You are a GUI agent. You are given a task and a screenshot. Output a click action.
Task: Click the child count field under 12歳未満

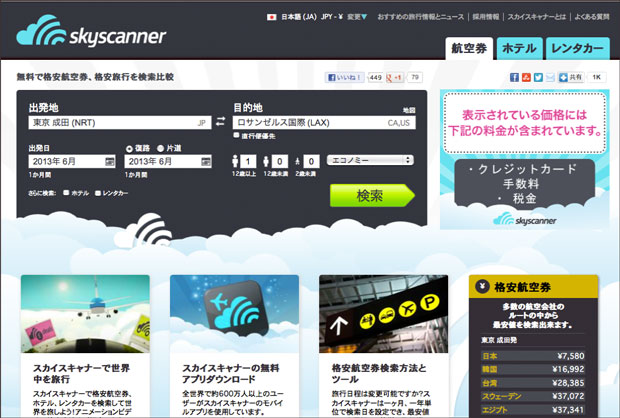pos(280,161)
